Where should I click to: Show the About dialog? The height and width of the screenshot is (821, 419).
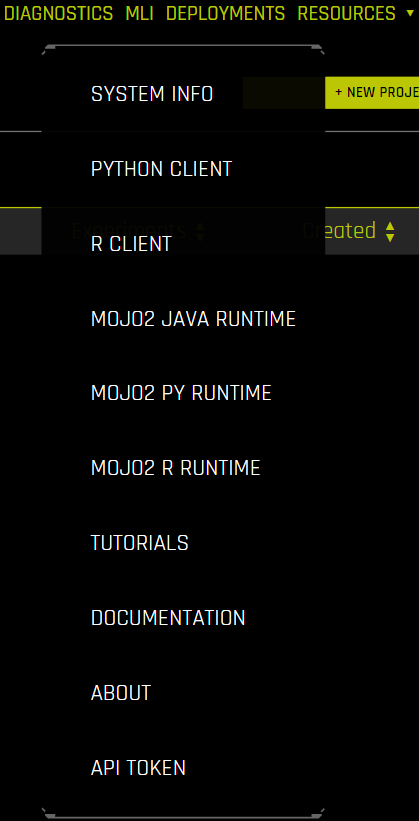click(121, 693)
